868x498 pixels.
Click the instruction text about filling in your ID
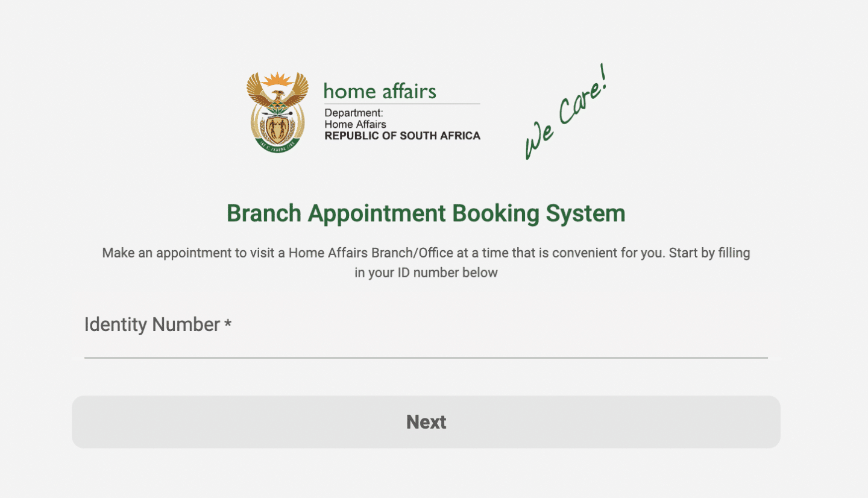point(426,262)
